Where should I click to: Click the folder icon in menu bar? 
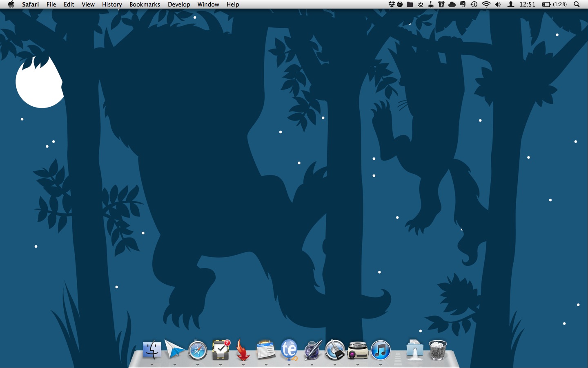[410, 4]
